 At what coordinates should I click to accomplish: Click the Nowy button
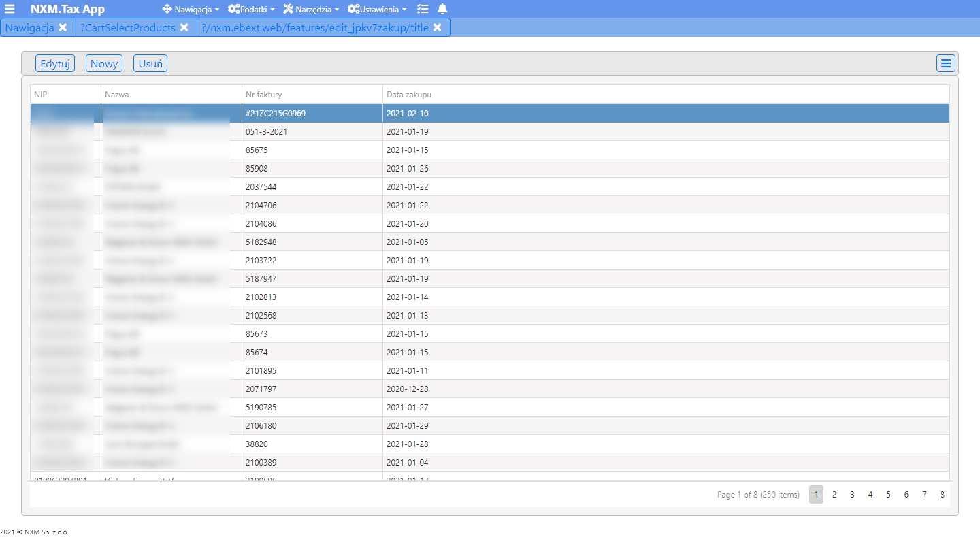[x=104, y=63]
